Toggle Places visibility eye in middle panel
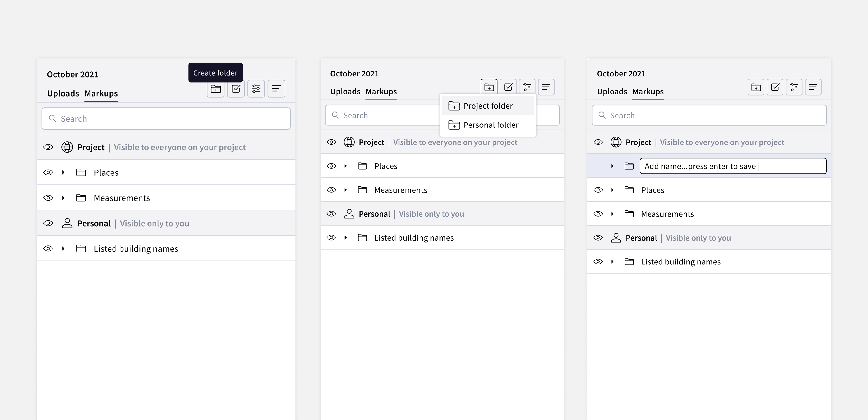868x420 pixels. point(331,166)
